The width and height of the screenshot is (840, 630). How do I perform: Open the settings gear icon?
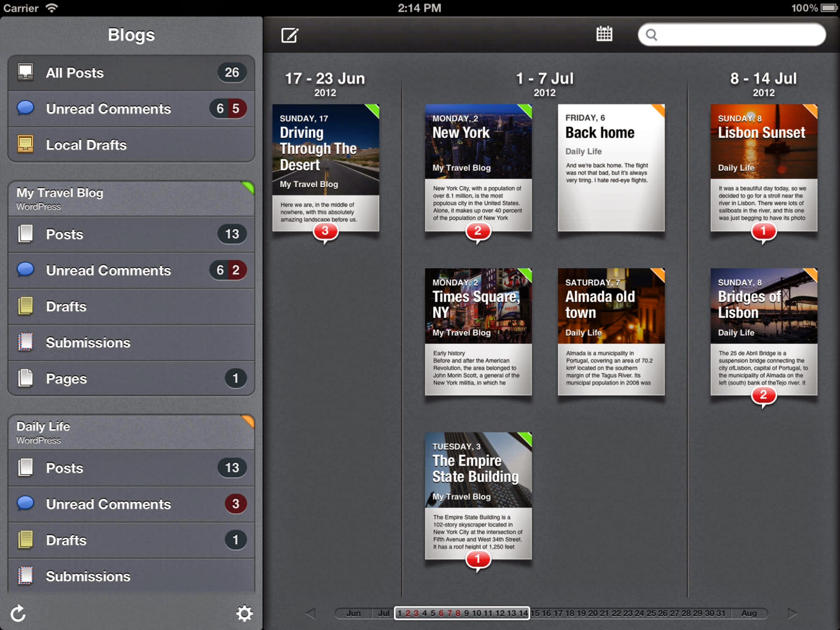pyautogui.click(x=244, y=614)
